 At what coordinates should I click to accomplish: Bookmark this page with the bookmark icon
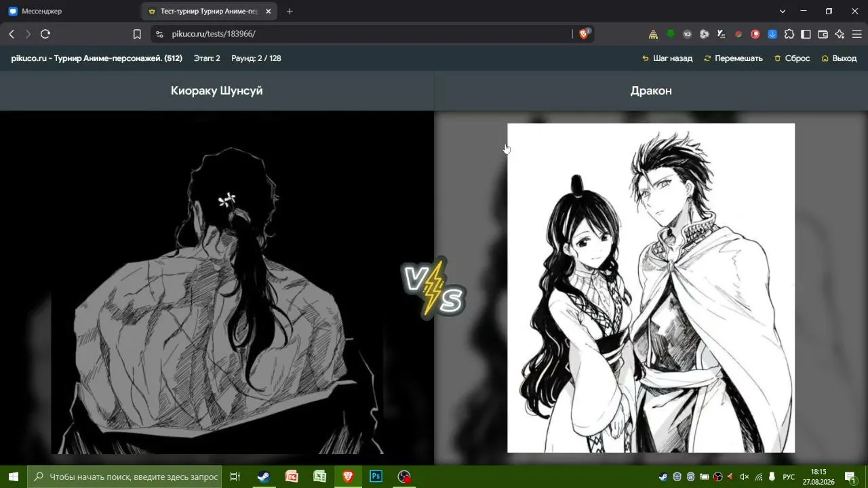coord(137,34)
